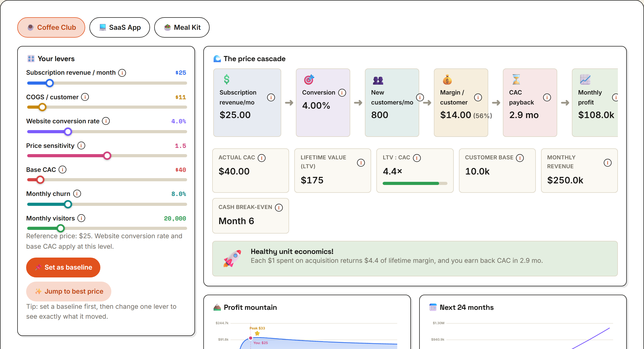The width and height of the screenshot is (644, 349).
Task: Open info for Actual CAC metric
Action: (x=262, y=158)
